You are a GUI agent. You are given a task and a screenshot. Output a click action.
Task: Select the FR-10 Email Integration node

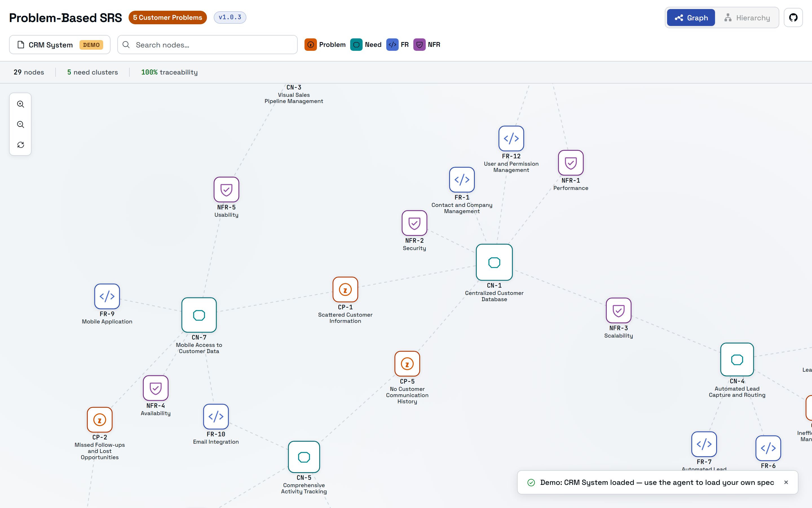(x=216, y=417)
